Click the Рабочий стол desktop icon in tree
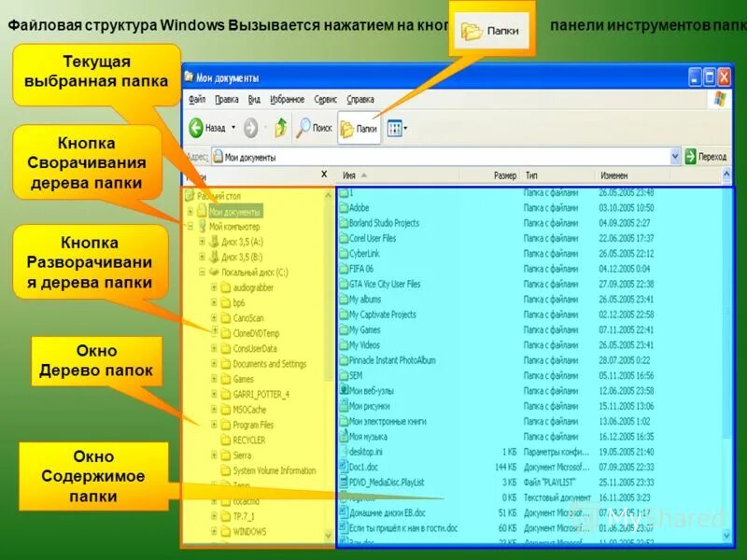Screen dimensions: 747x560 [190, 195]
